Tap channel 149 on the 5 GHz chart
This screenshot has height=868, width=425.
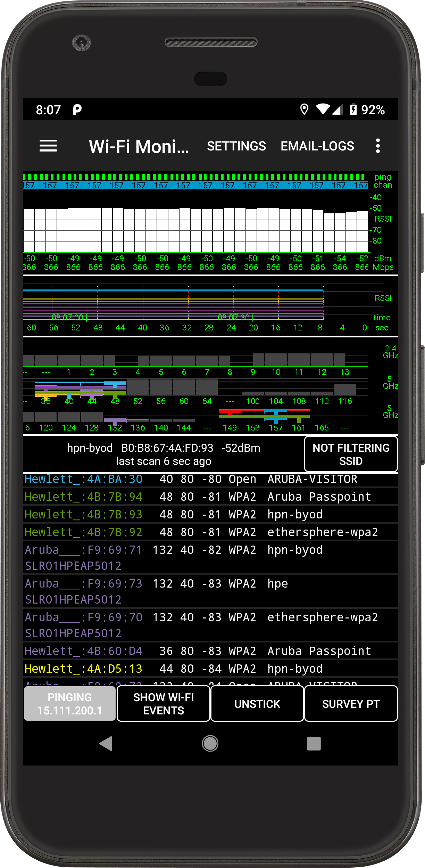[230, 428]
